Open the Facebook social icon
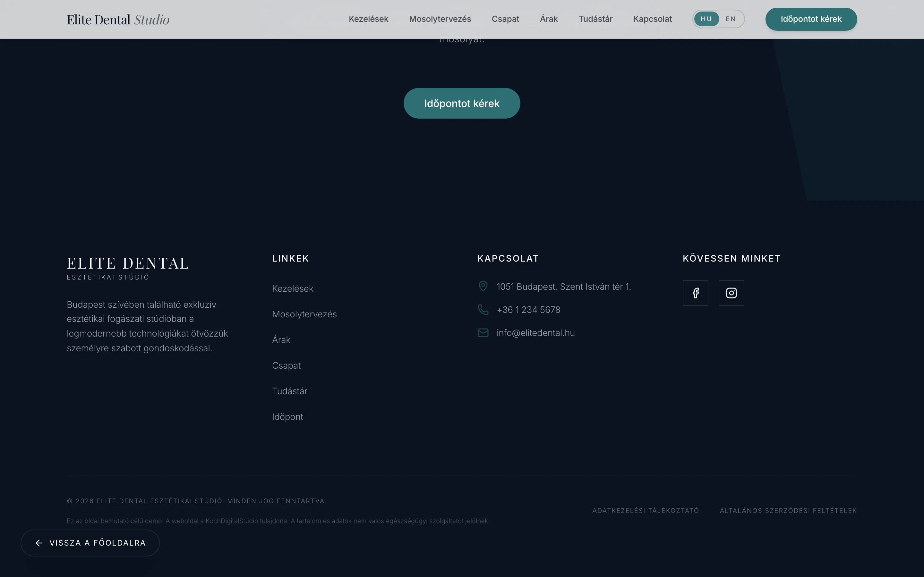Image resolution: width=924 pixels, height=577 pixels. 695,293
